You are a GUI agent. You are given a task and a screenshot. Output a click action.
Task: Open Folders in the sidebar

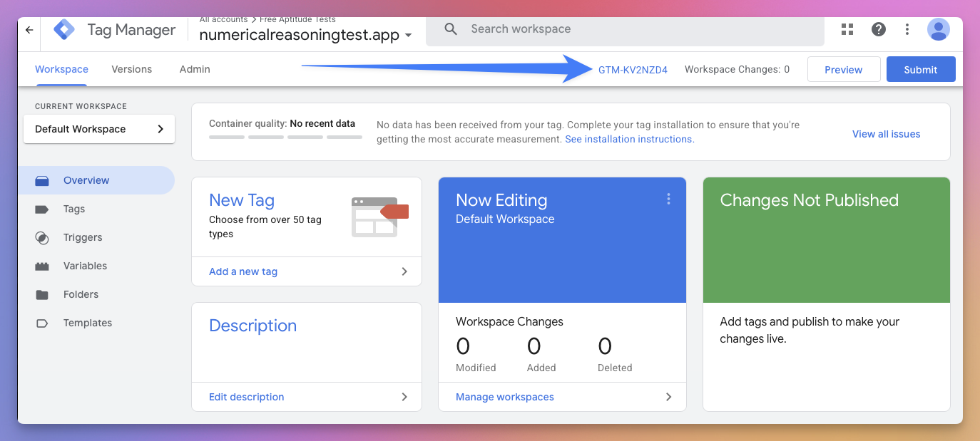pyautogui.click(x=81, y=294)
